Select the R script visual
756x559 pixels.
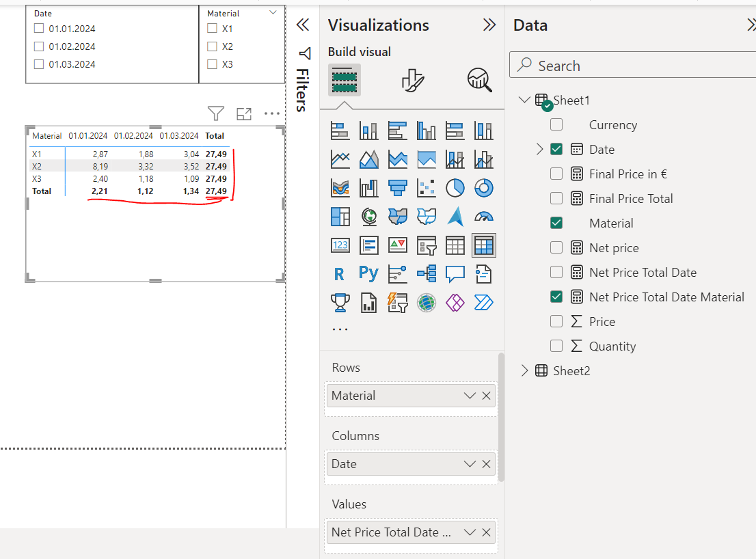tap(340, 274)
